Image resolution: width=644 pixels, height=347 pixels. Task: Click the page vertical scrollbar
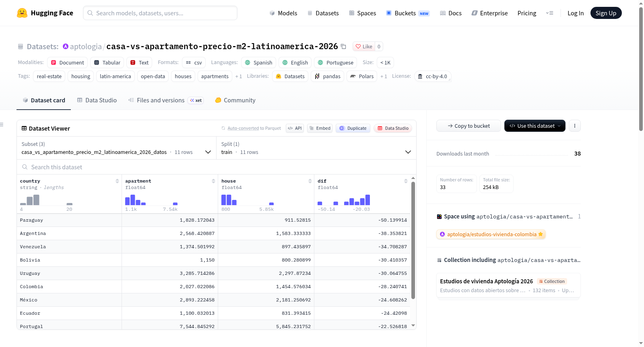click(641, 69)
